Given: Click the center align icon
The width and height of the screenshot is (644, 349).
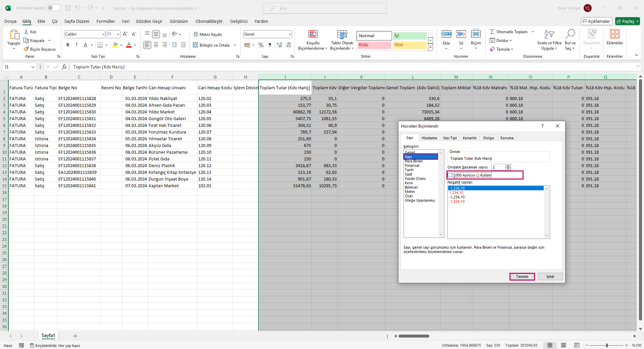Looking at the screenshot, I should 156,45.
